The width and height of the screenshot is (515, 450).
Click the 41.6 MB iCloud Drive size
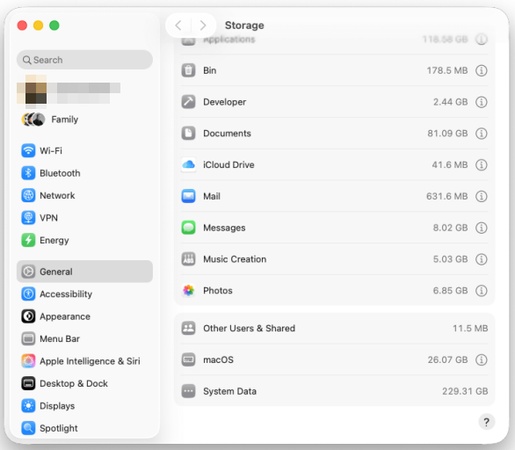(450, 165)
